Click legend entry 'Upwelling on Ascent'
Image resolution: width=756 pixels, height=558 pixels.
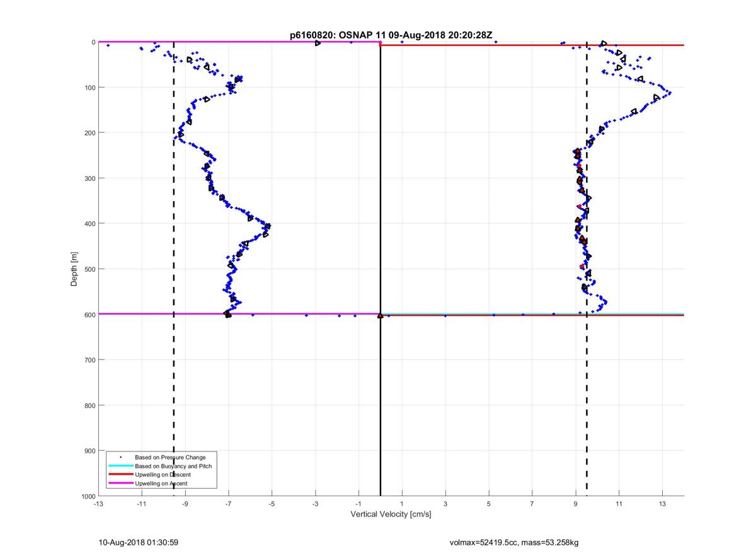(161, 484)
